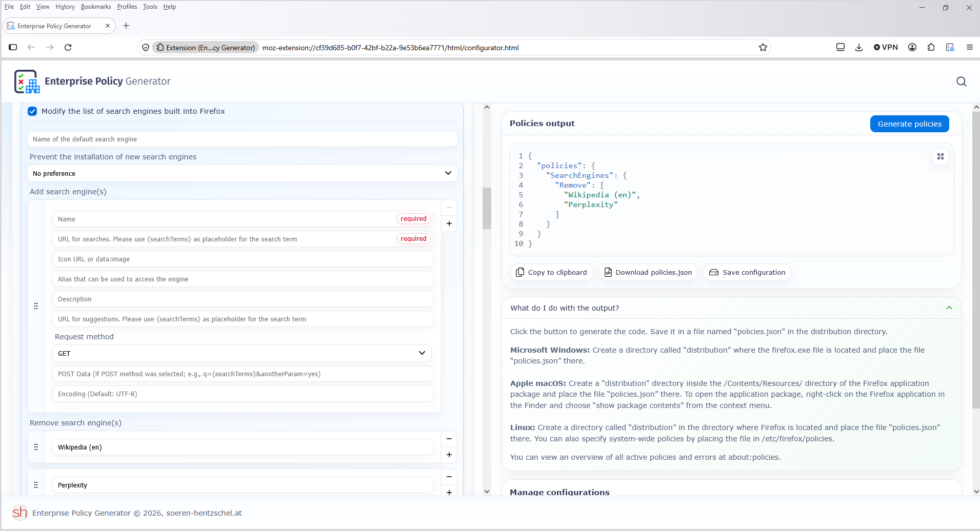The width and height of the screenshot is (980, 531).
Task: Click the required Name field
Action: pos(243,219)
